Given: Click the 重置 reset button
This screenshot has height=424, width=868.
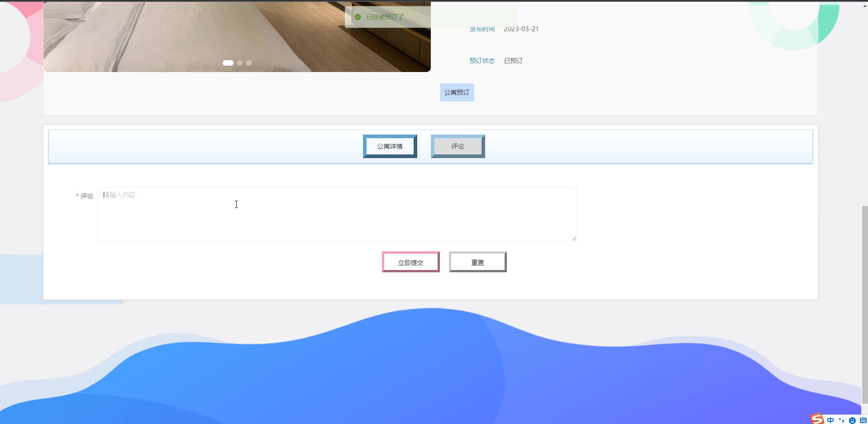Looking at the screenshot, I should coord(477,262).
